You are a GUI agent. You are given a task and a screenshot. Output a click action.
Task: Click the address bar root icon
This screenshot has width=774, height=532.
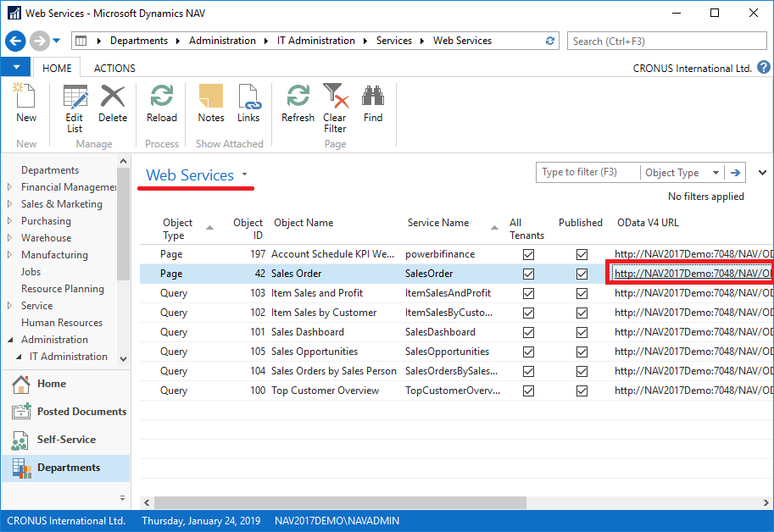tap(81, 41)
